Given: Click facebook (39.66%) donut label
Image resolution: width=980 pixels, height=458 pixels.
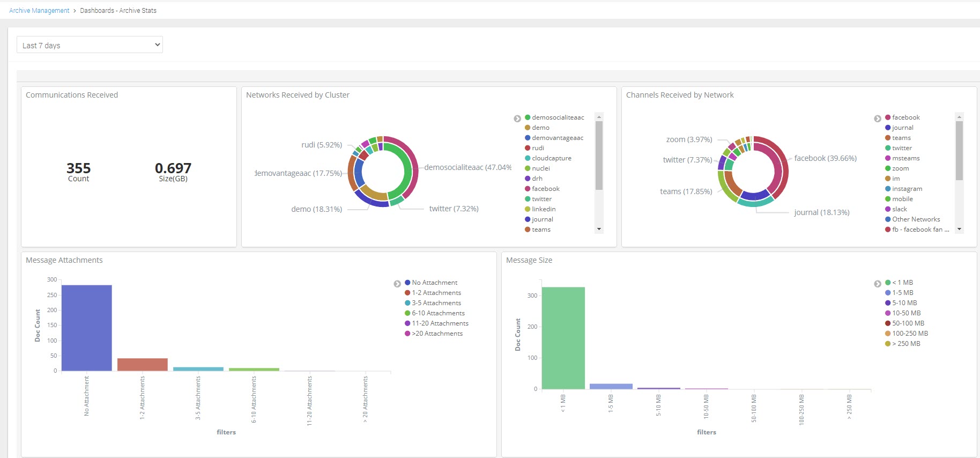Looking at the screenshot, I should point(826,158).
